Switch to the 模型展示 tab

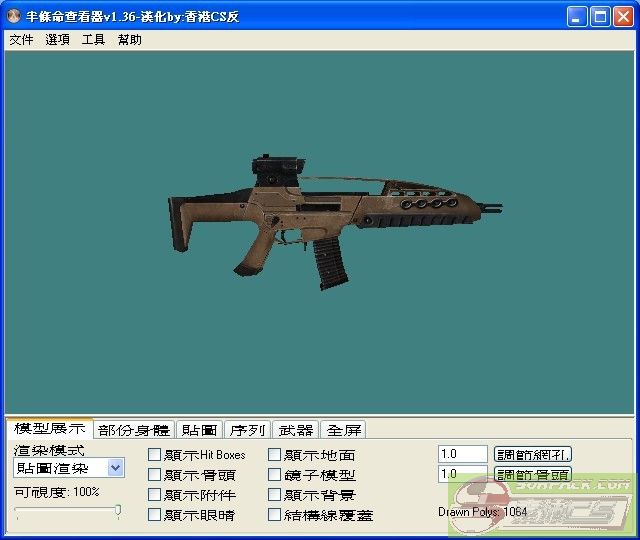pyautogui.click(x=49, y=428)
